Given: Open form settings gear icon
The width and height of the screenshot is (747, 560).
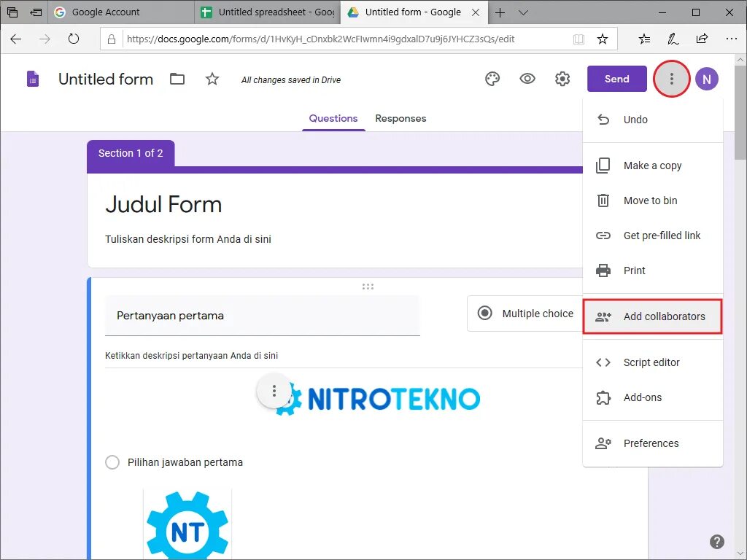Looking at the screenshot, I should click(562, 79).
